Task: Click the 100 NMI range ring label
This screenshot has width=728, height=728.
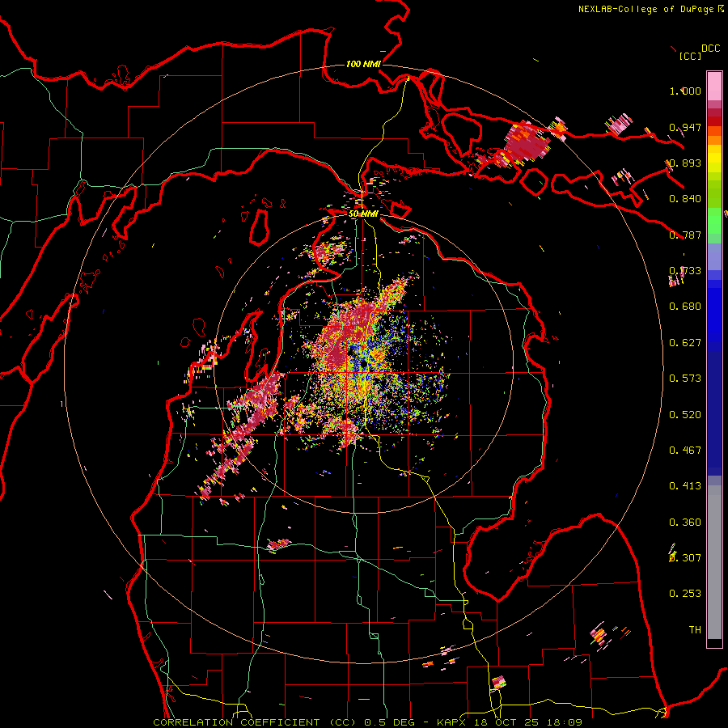Action: pyautogui.click(x=363, y=64)
